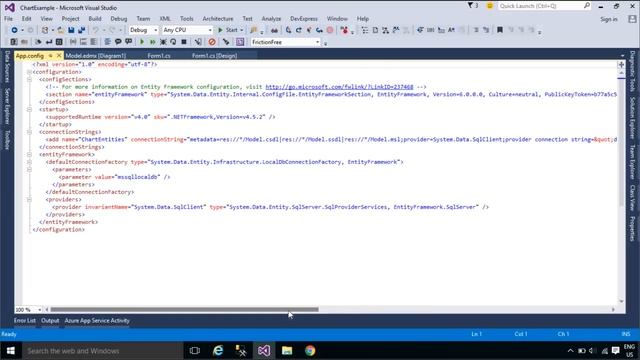The width and height of the screenshot is (640, 360).
Task: Click the red circle-slash cancel icon
Action: (x=212, y=42)
